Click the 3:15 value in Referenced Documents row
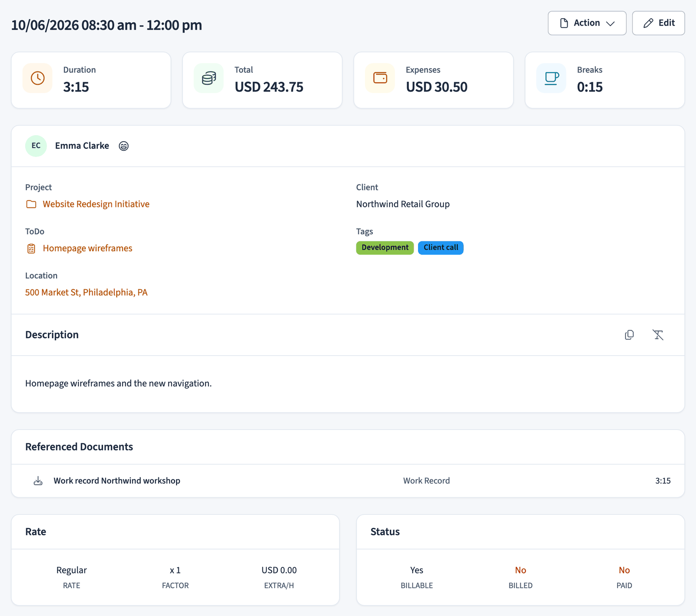The width and height of the screenshot is (696, 616). point(663,481)
